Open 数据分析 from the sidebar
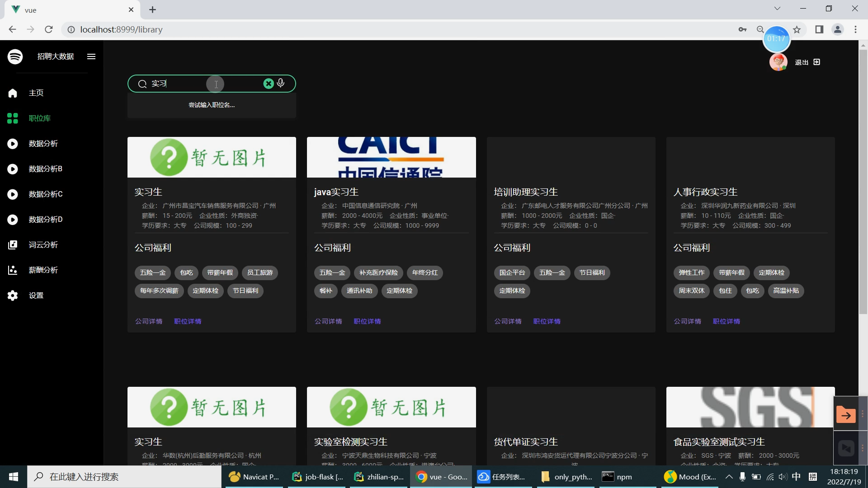 click(13, 143)
